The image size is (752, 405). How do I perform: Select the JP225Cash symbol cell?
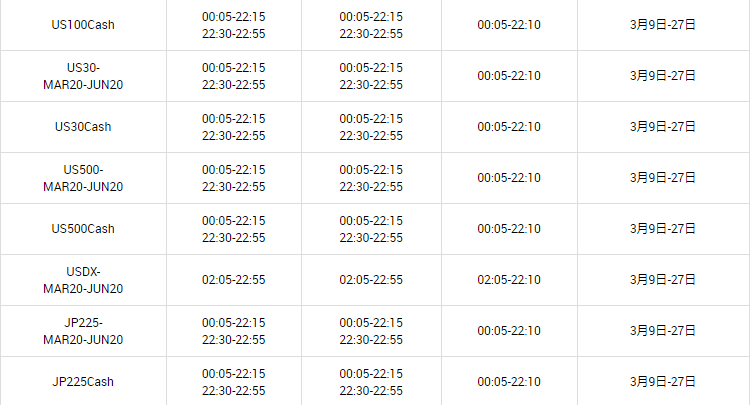[x=83, y=382]
